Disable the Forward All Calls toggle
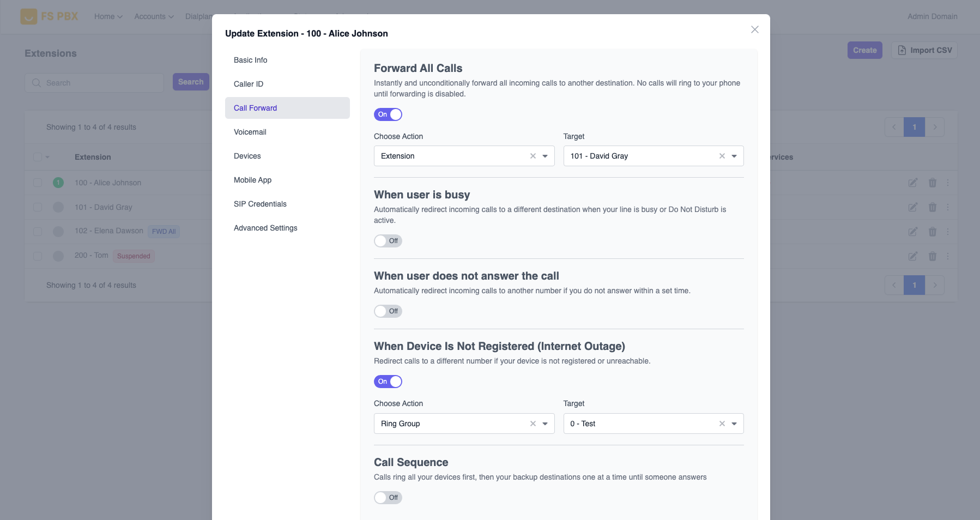980x520 pixels. 388,114
